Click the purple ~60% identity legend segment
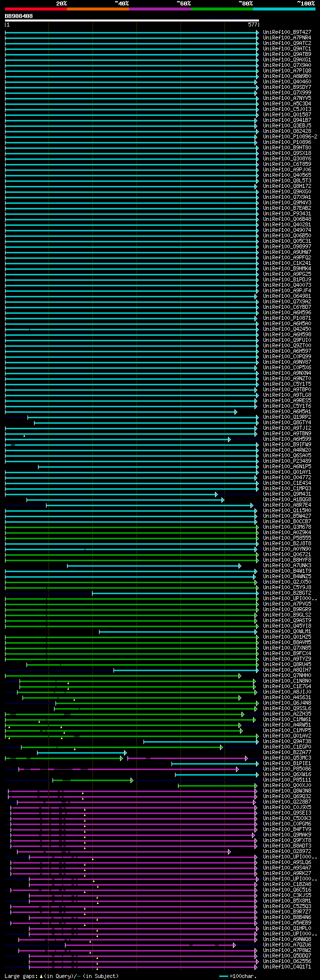The height and width of the screenshot is (980, 320). (159, 9)
